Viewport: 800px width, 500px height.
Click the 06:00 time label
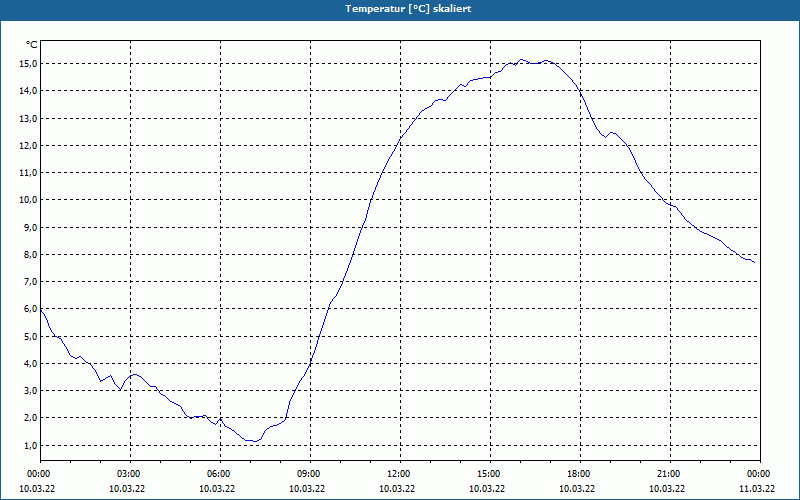tap(220, 474)
